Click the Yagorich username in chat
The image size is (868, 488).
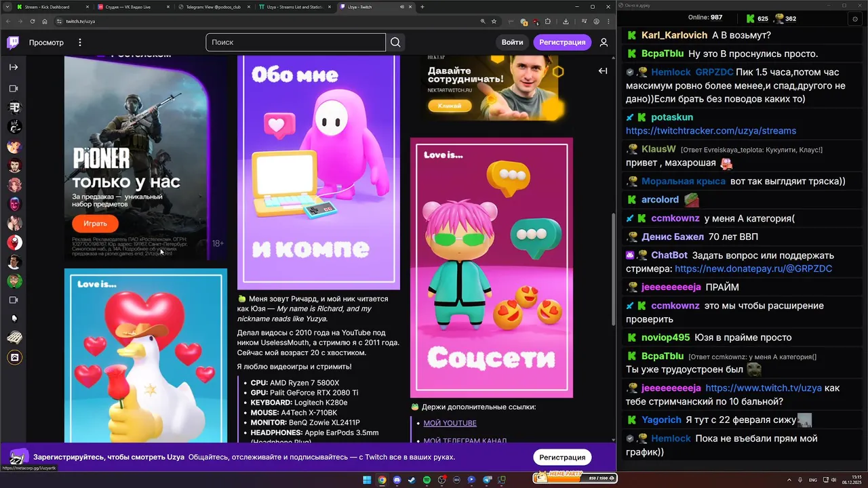click(661, 420)
